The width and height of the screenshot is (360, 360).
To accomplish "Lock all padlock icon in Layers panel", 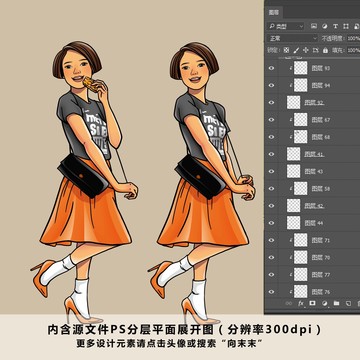I will (x=325, y=50).
